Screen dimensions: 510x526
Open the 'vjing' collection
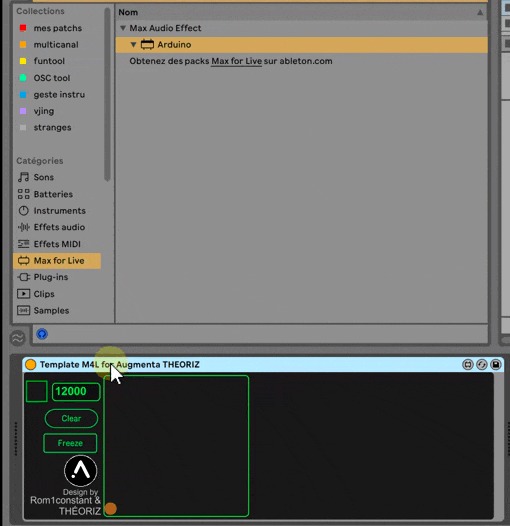[37, 111]
